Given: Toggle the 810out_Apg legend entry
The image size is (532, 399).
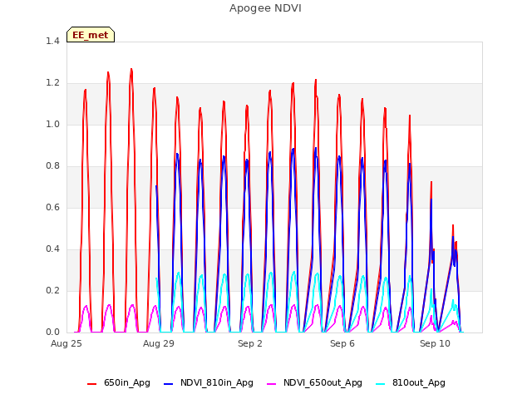Looking at the screenshot, I should point(411,383).
